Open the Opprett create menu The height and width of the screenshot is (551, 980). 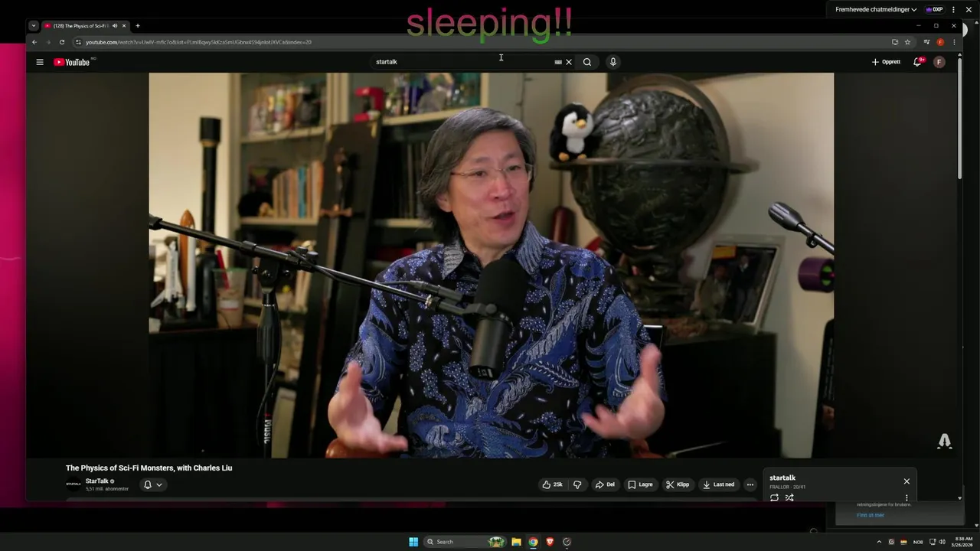tap(886, 62)
